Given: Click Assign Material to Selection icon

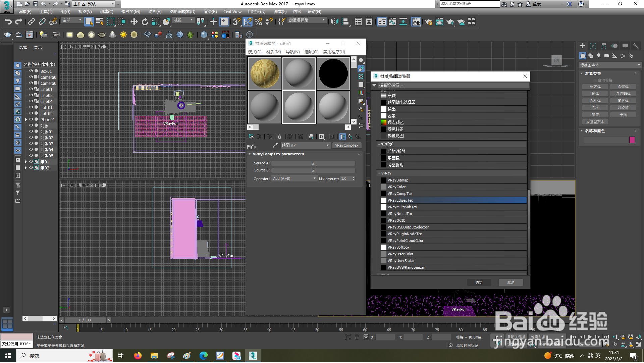Looking at the screenshot, I should pyautogui.click(x=269, y=137).
